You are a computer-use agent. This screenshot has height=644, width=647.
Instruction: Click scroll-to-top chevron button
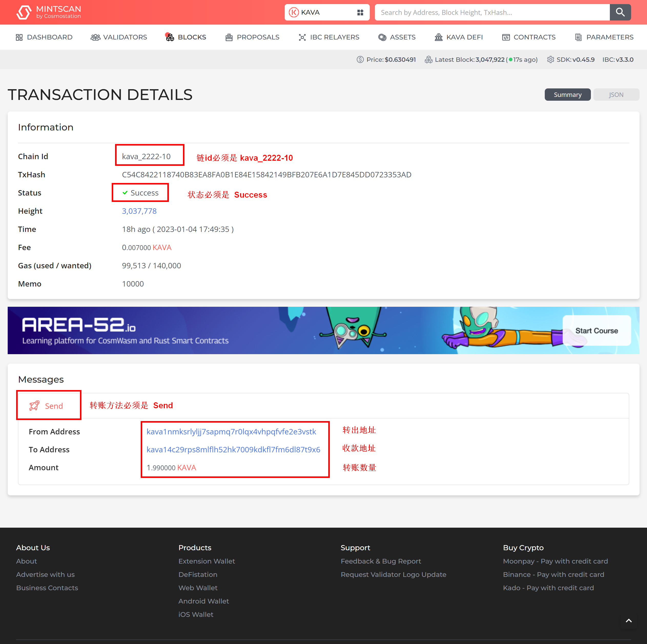tap(629, 621)
